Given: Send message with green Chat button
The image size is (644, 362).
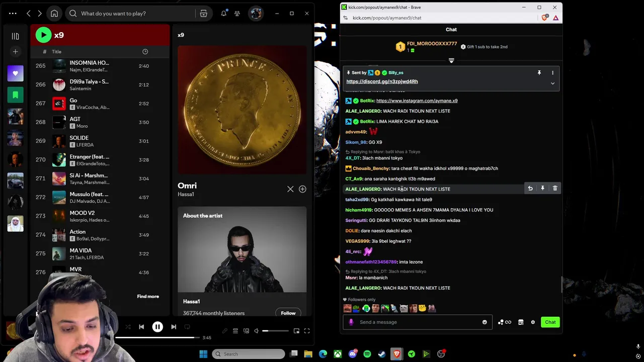Looking at the screenshot, I should coord(550,322).
